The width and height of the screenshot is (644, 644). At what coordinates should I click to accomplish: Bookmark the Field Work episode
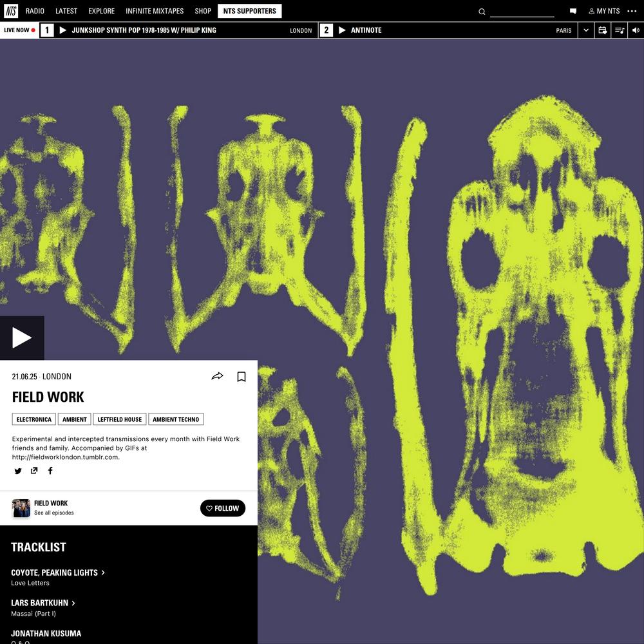[x=241, y=377]
